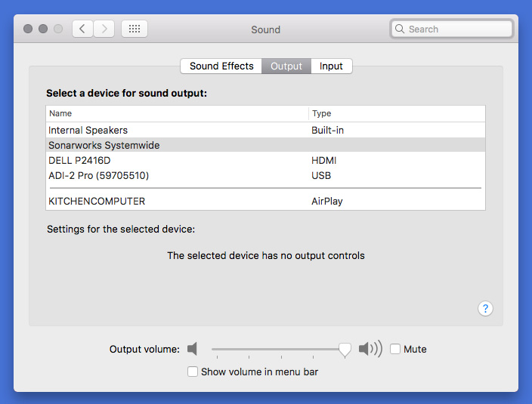Go back with the left arrow button
The image size is (532, 404).
point(82,29)
